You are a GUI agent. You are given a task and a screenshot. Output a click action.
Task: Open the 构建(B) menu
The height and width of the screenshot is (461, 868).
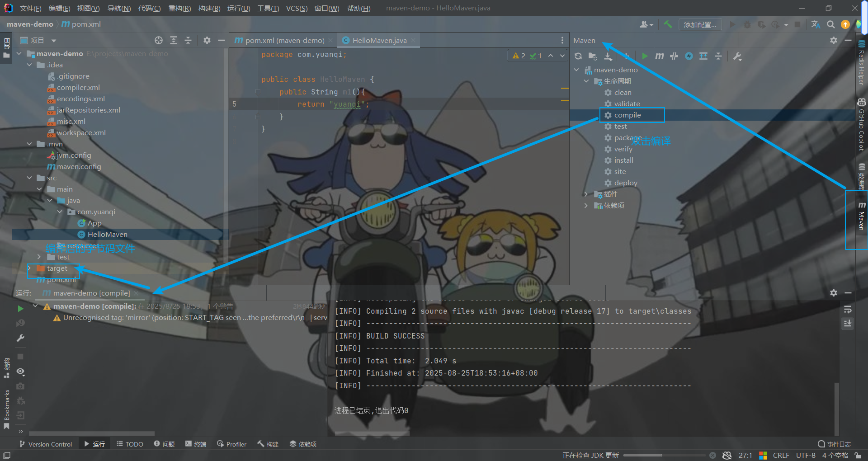click(x=209, y=8)
